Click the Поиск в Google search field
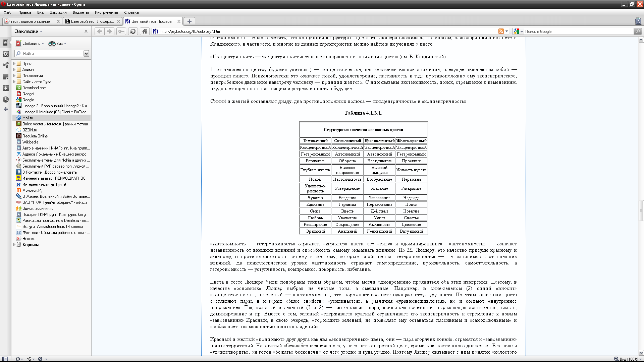 click(x=579, y=31)
